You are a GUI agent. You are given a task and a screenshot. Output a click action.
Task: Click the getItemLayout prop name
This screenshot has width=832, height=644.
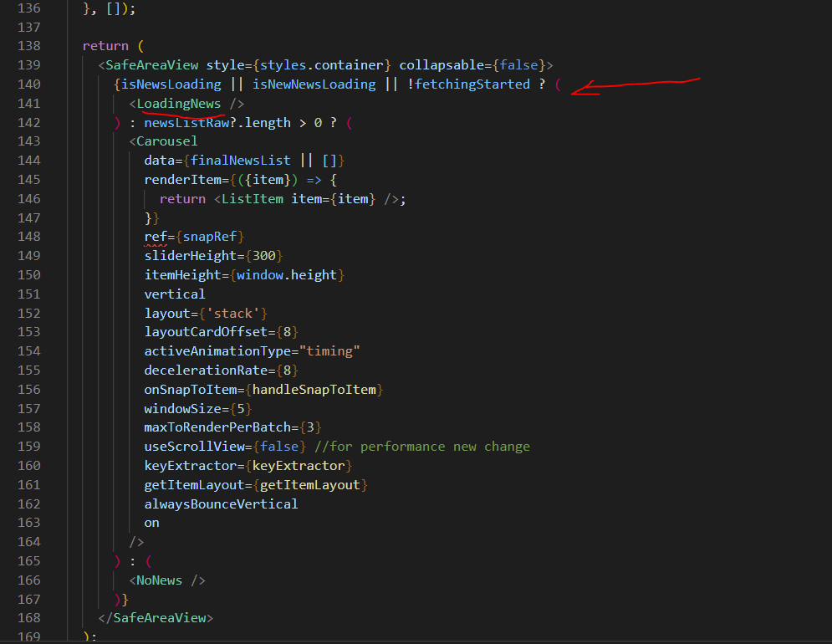click(x=194, y=485)
